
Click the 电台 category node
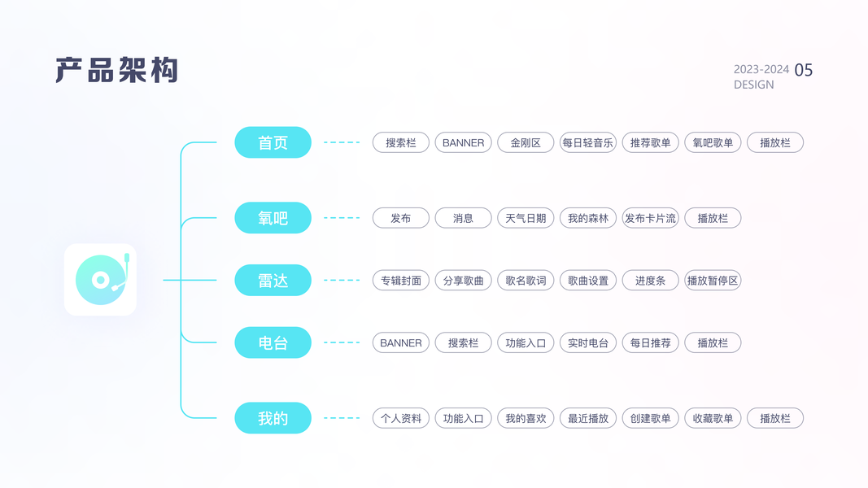[273, 342]
